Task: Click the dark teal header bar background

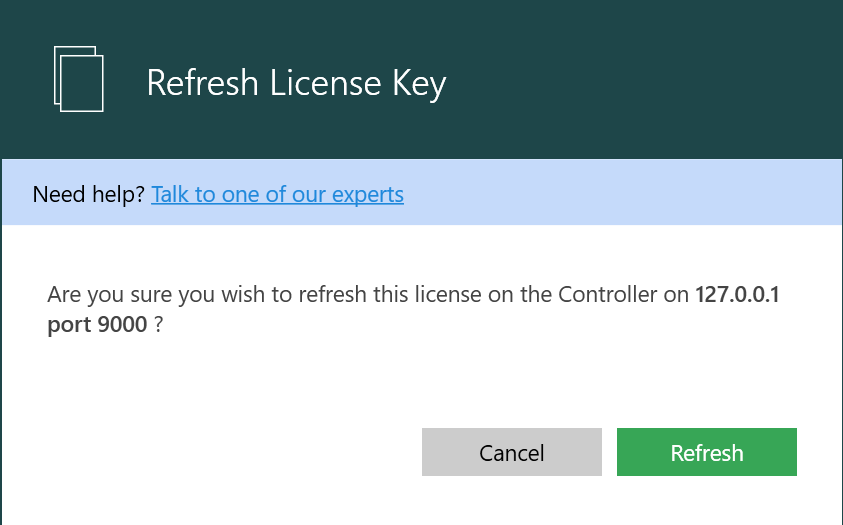Action: [618, 80]
